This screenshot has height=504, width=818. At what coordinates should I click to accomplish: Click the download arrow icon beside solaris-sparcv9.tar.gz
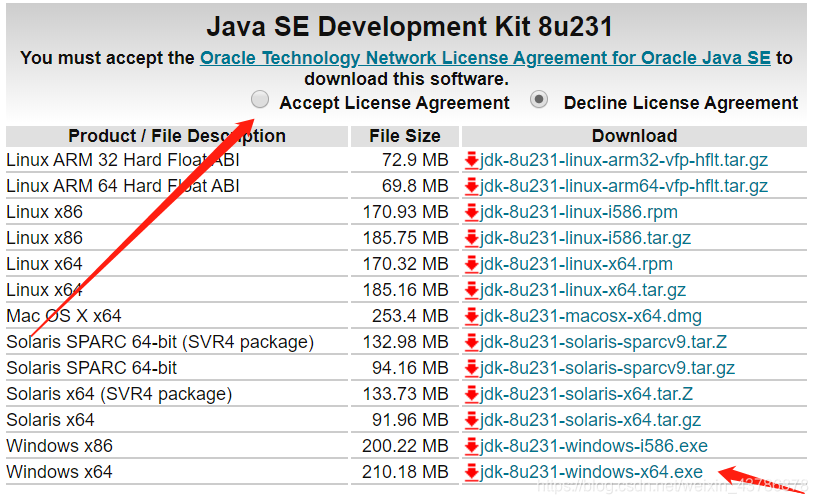pos(472,368)
